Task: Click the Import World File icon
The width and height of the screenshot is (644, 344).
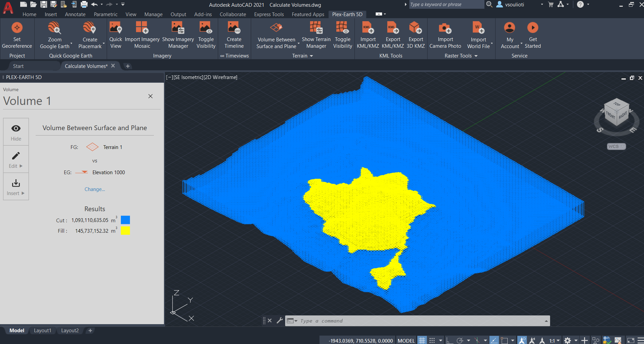Action: [478, 28]
